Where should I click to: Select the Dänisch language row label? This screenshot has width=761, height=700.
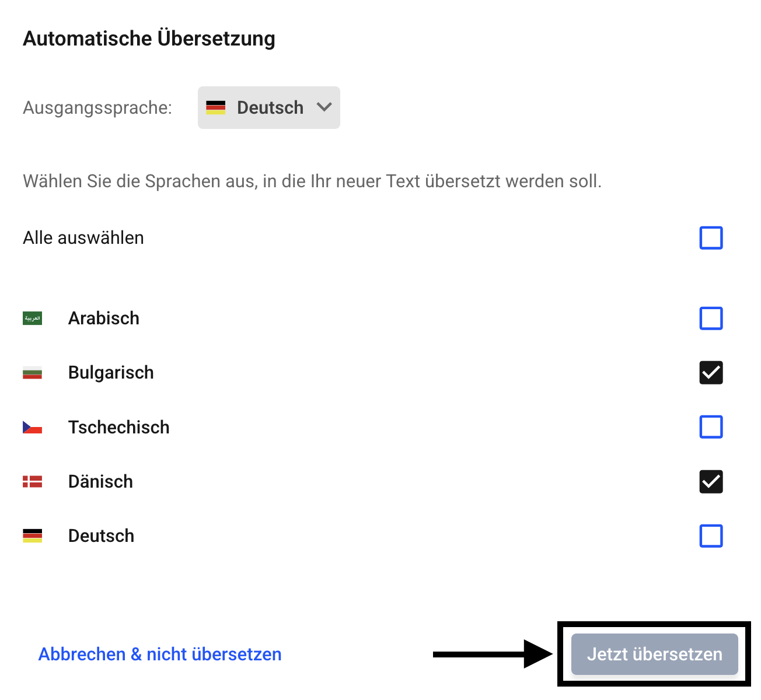[x=100, y=482]
